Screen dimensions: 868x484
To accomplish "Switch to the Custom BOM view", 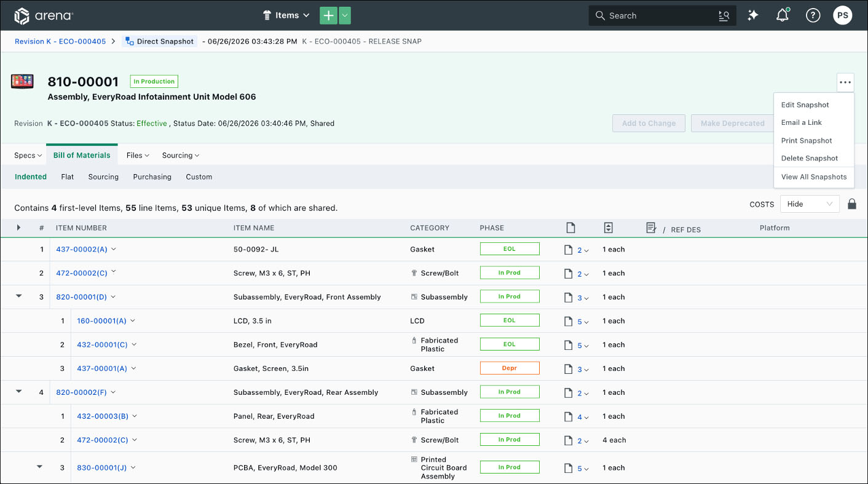I will tap(199, 177).
